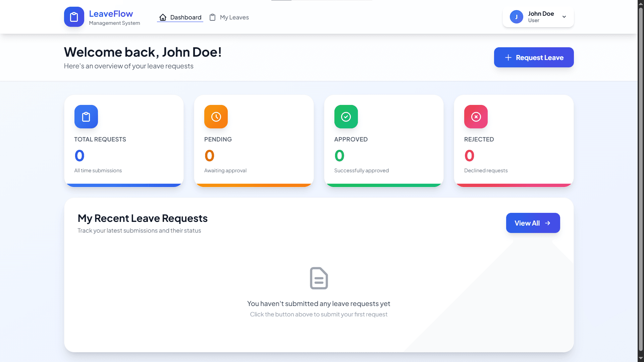The image size is (644, 362).
Task: Click the 'Management System' subtitle
Action: (x=114, y=23)
